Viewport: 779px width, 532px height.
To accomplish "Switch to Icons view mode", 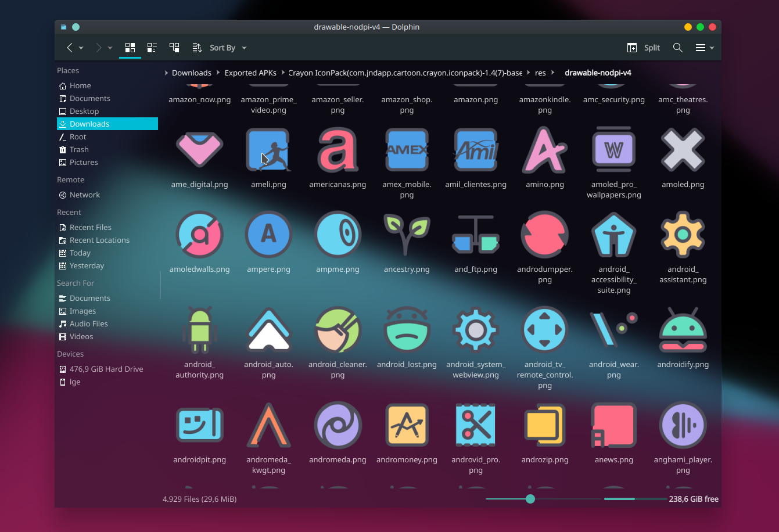I will pos(130,48).
